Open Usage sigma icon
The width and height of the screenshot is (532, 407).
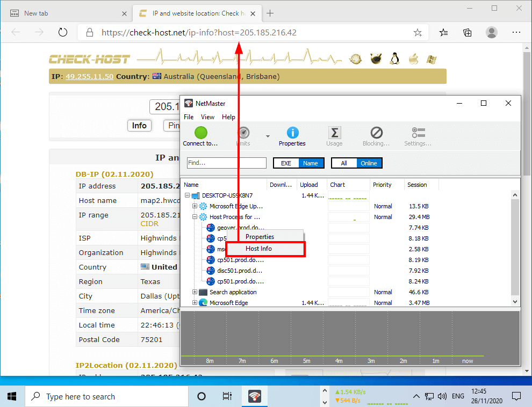[x=335, y=133]
